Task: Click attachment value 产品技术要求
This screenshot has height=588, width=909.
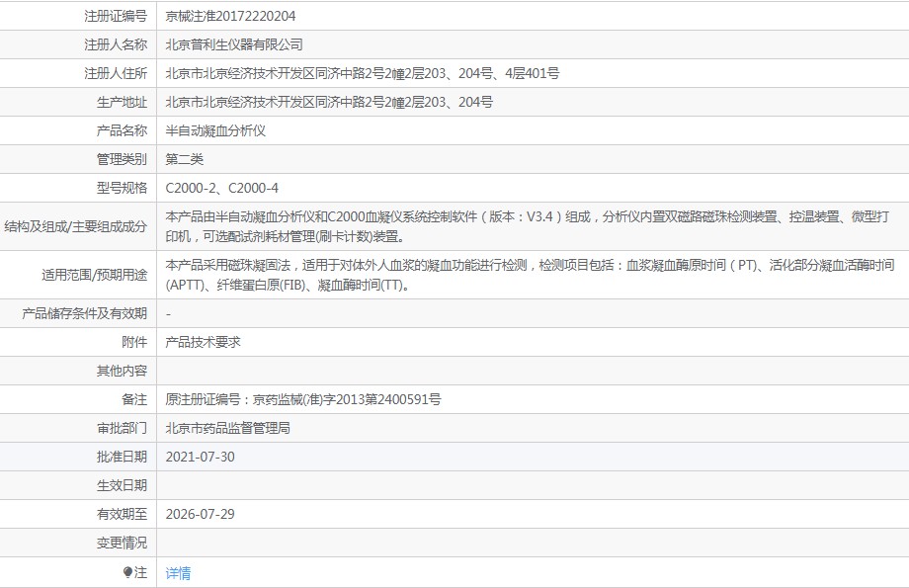Action: (203, 342)
